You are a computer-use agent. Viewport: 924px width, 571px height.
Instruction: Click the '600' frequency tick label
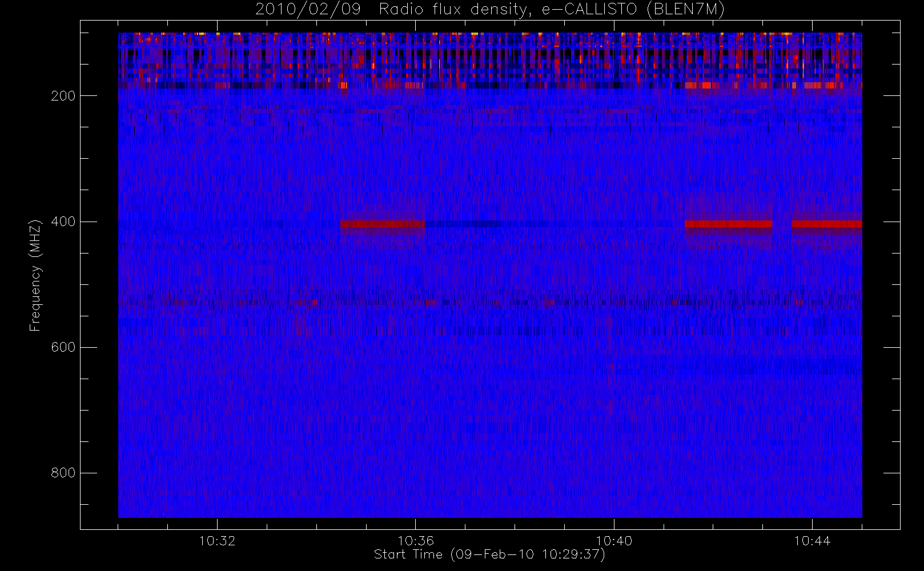coord(63,347)
